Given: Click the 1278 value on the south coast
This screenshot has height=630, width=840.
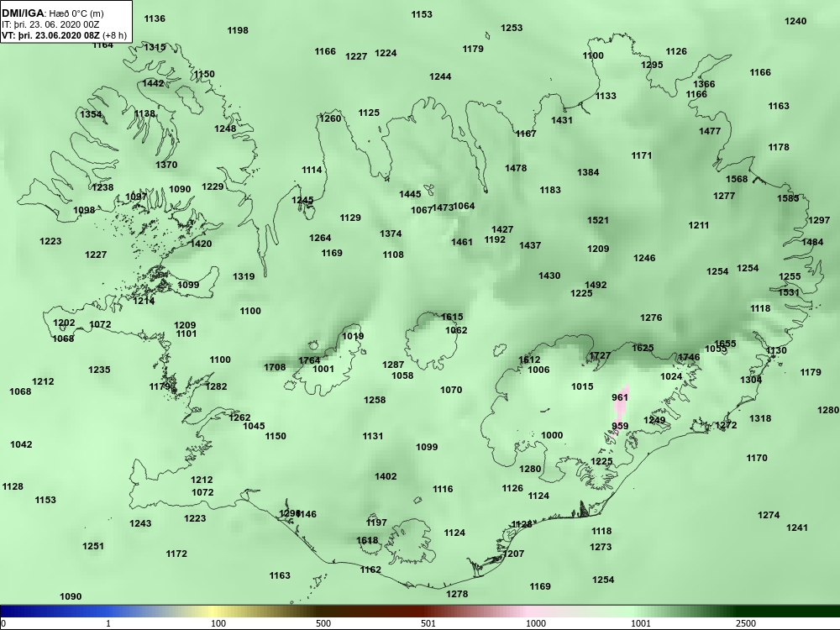Looking at the screenshot, I should tap(457, 594).
